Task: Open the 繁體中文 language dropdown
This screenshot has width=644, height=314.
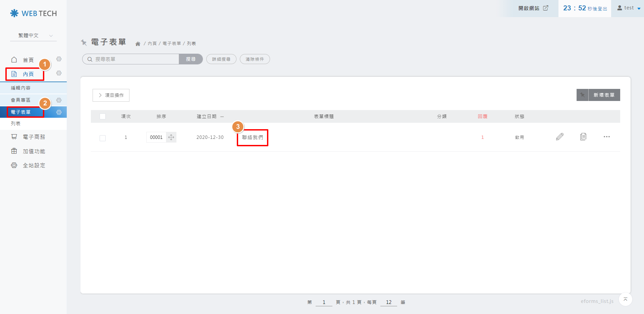Action: point(34,36)
